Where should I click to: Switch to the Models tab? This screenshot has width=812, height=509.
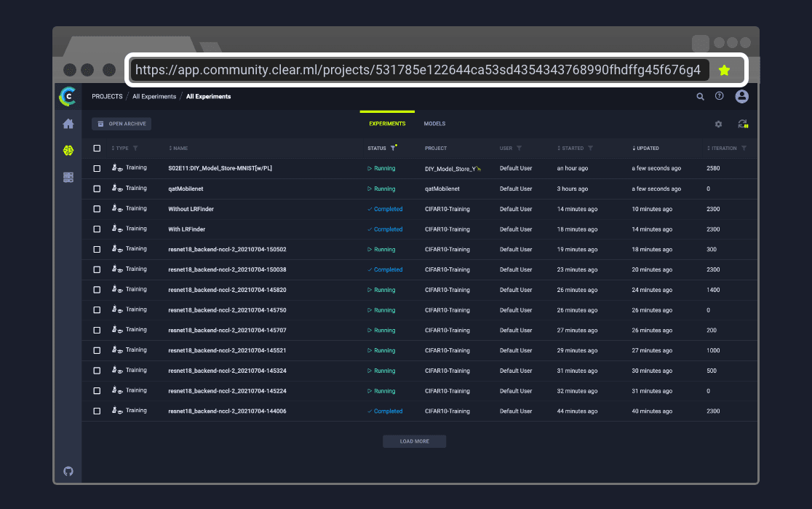tap(434, 124)
